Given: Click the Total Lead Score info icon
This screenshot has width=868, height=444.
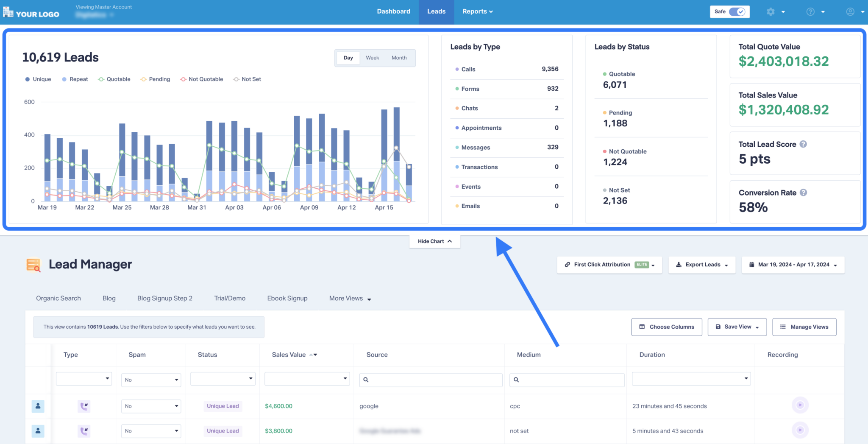Looking at the screenshot, I should [x=803, y=144].
